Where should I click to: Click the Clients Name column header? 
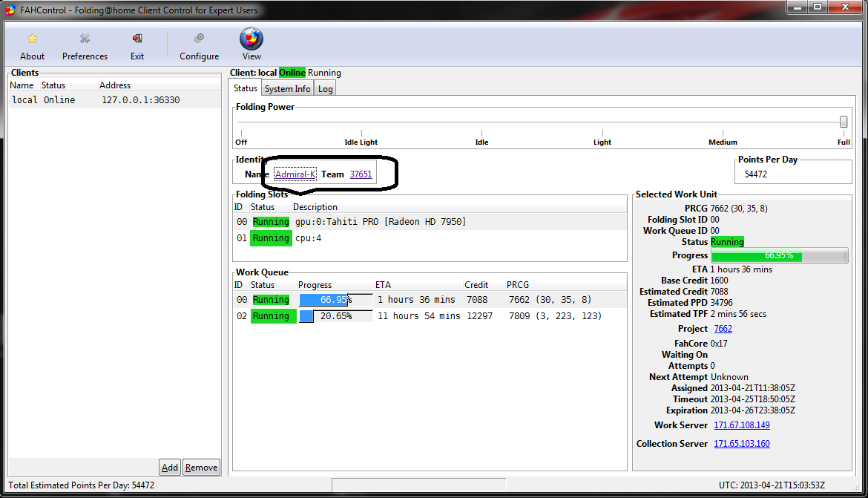22,85
